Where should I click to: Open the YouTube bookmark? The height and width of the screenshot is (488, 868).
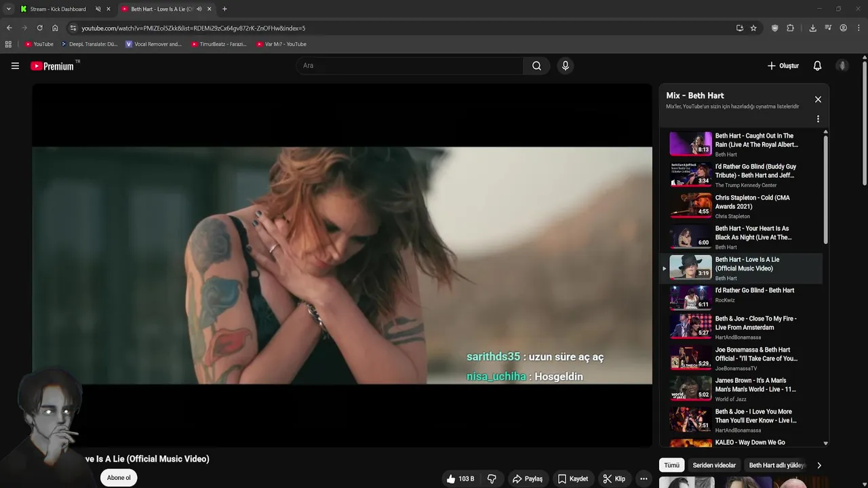coord(39,44)
